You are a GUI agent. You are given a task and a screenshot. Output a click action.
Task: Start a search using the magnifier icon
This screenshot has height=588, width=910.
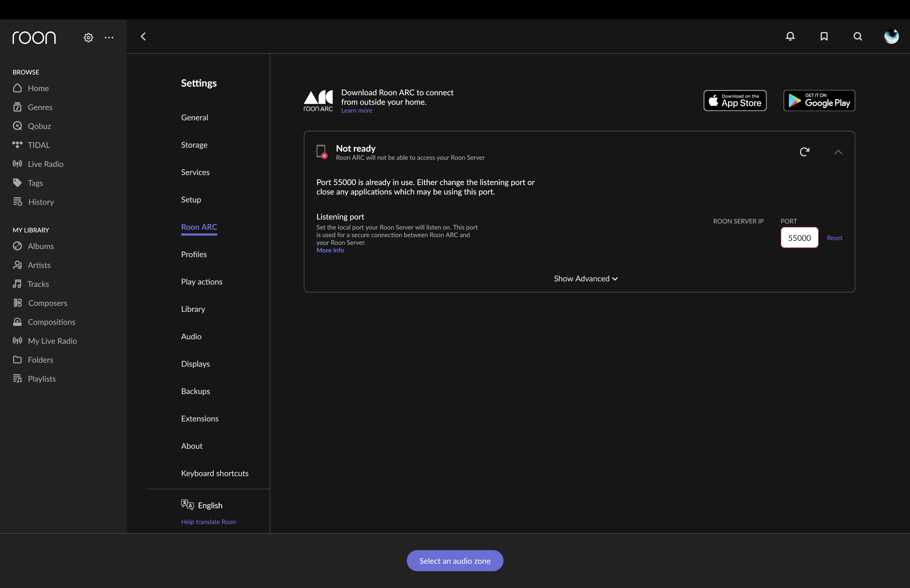(x=857, y=36)
